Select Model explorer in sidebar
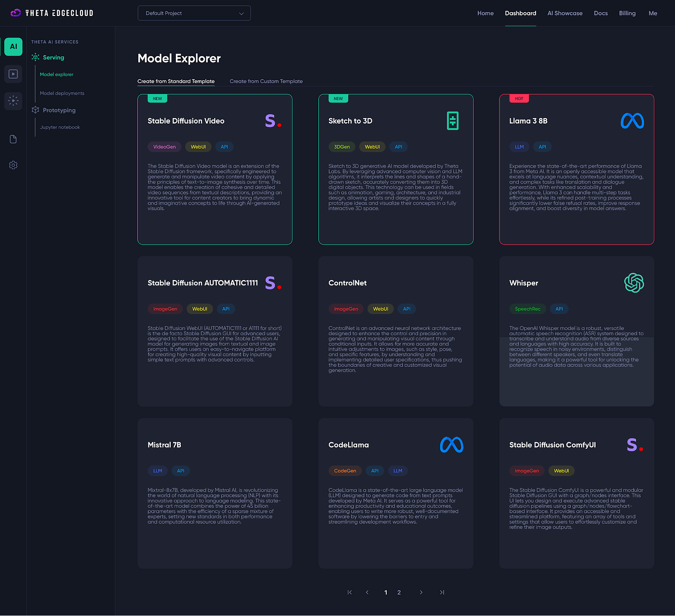The image size is (675, 616). 57,74
